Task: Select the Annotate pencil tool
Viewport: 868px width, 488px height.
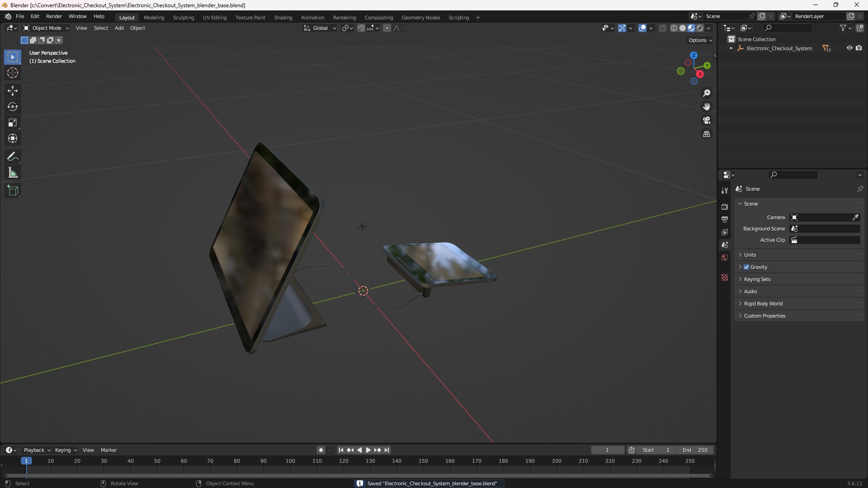Action: (13, 157)
